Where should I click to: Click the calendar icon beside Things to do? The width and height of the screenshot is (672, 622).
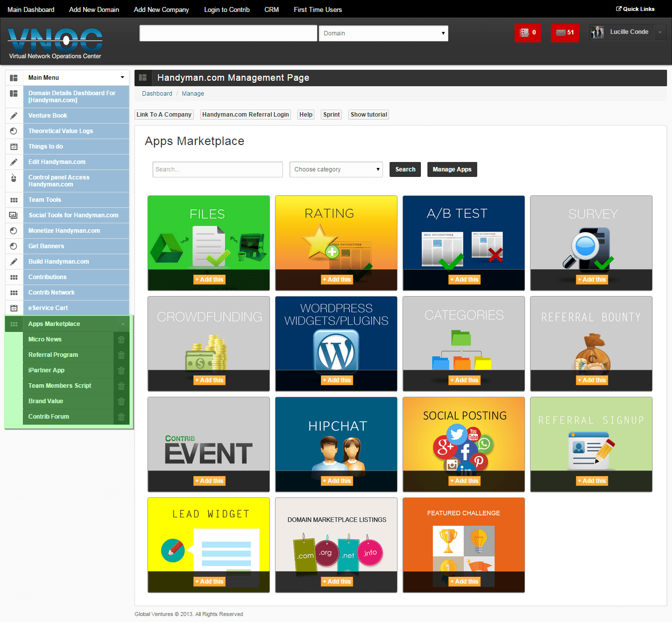tap(14, 147)
